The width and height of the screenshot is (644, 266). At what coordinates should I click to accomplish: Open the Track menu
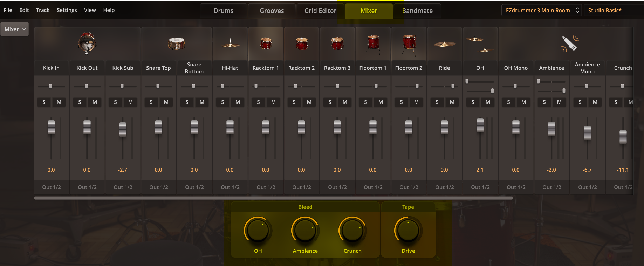[x=43, y=10]
